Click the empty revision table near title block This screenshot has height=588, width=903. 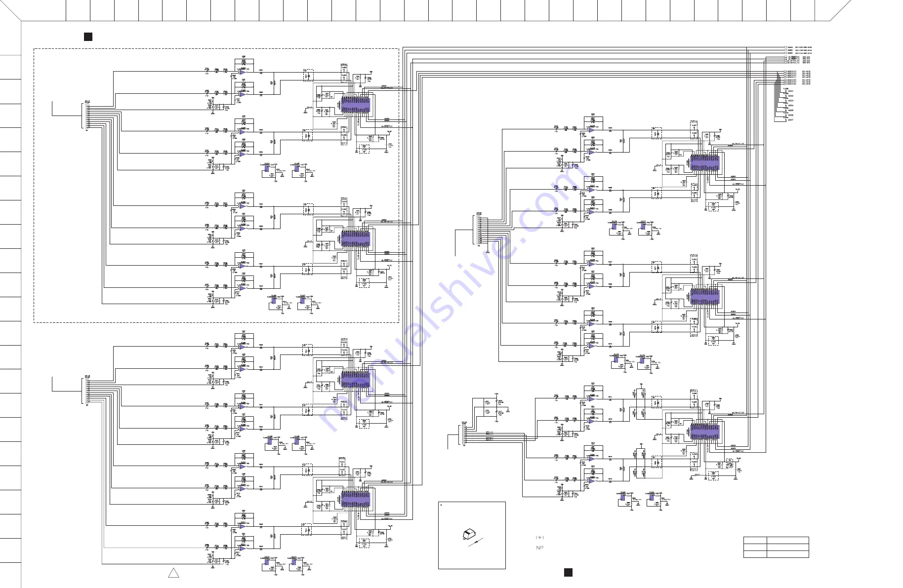click(x=776, y=547)
